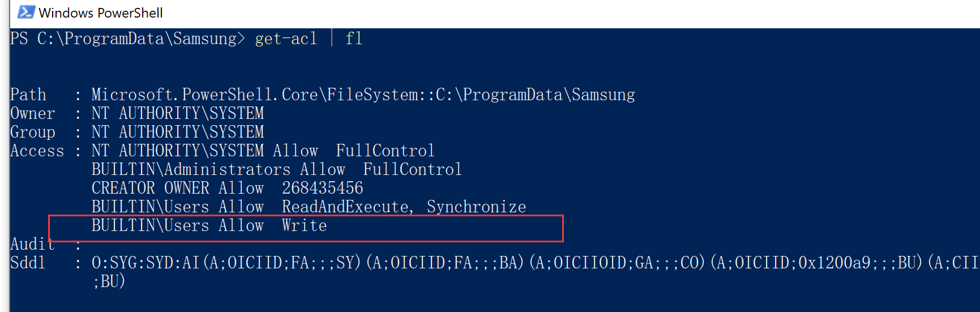Click the Audit label
980x312 pixels.
[x=32, y=244]
